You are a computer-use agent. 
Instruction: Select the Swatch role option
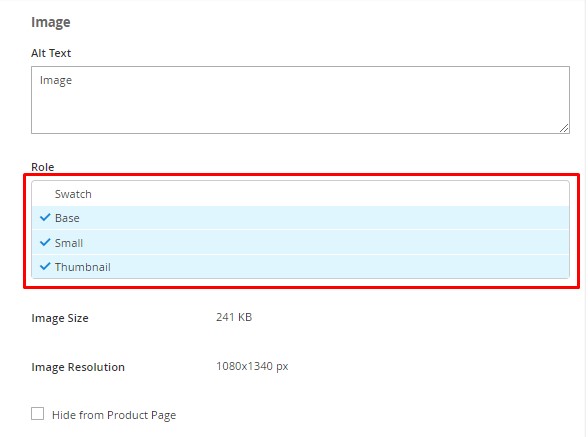point(300,194)
